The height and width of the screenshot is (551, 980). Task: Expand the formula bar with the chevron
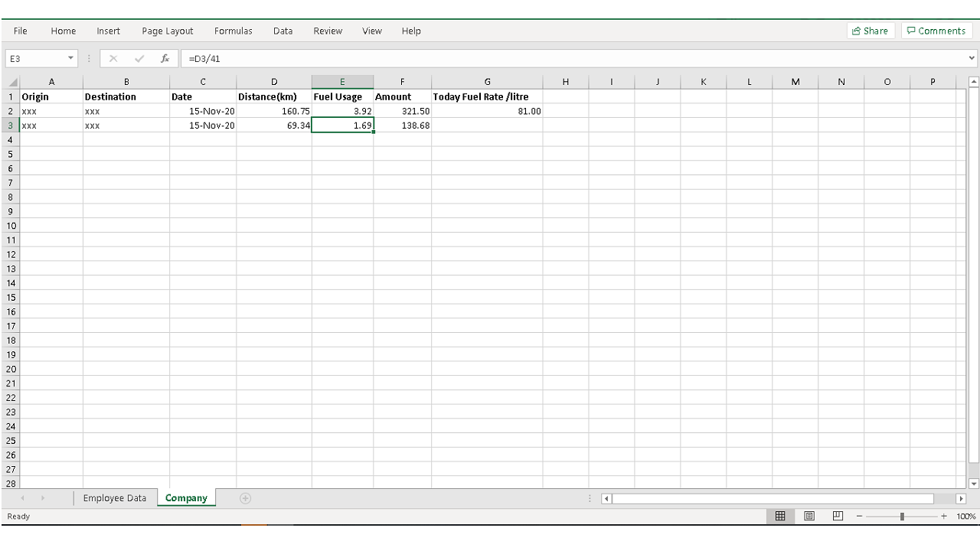pyautogui.click(x=972, y=58)
